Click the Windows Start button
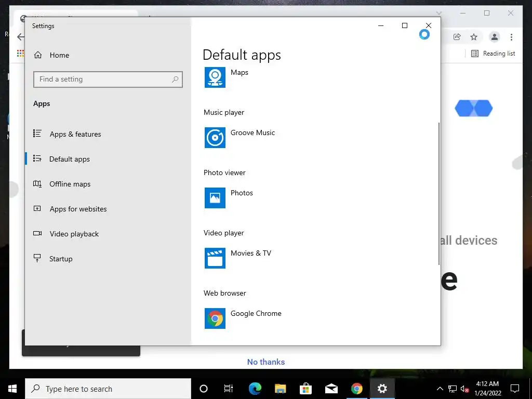This screenshot has height=399, width=532. 12,389
